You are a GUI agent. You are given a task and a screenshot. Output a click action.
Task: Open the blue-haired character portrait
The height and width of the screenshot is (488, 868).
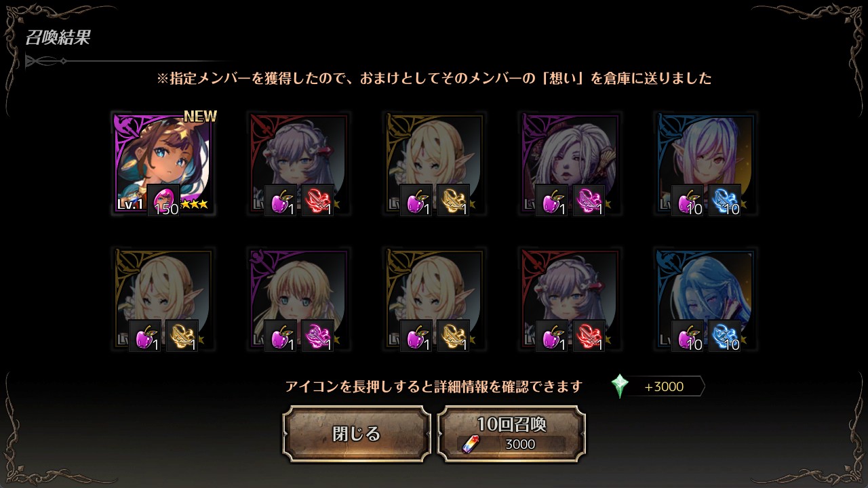[705, 299]
